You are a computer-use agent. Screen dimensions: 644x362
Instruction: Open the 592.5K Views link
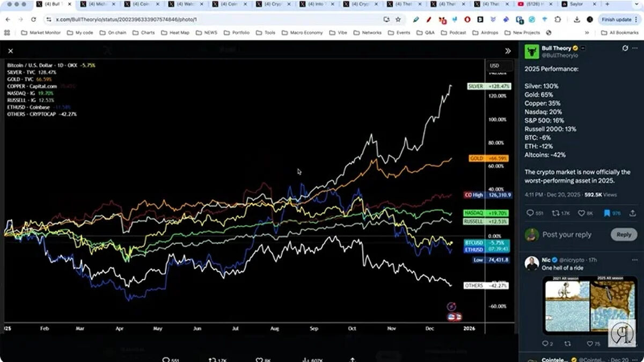[599, 195]
